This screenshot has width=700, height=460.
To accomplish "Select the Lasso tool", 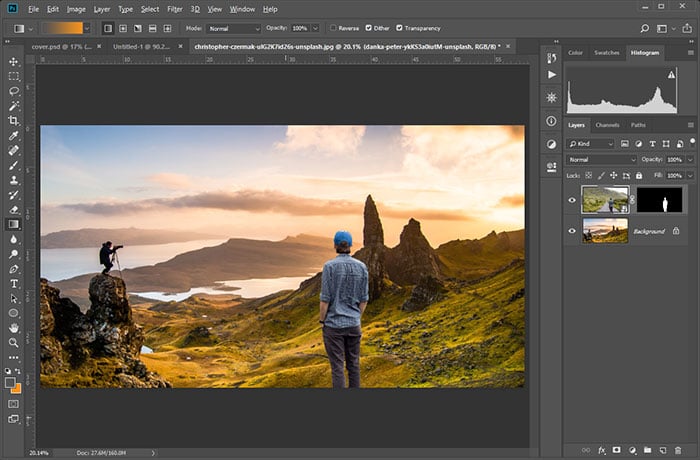I will (x=13, y=91).
